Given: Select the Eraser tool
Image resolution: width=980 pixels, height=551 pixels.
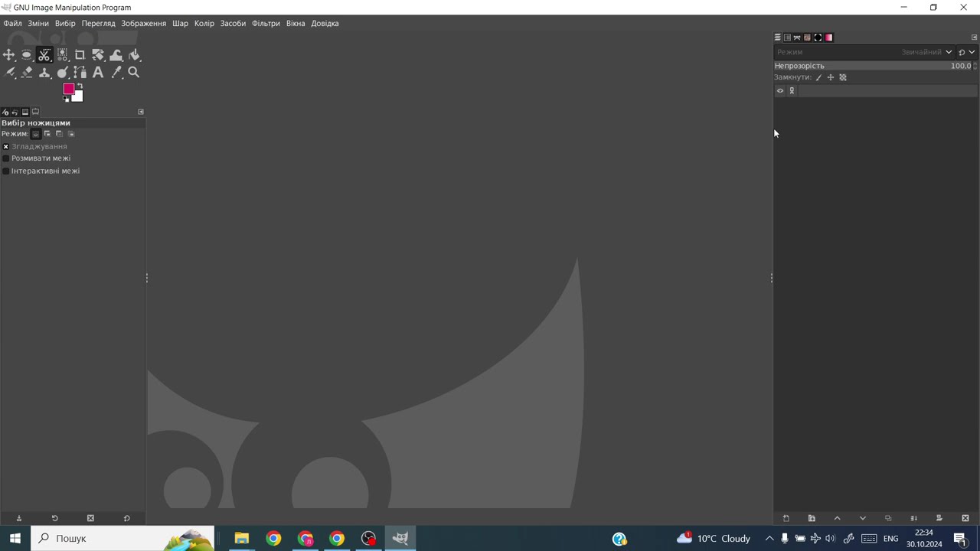Looking at the screenshot, I should click(27, 73).
